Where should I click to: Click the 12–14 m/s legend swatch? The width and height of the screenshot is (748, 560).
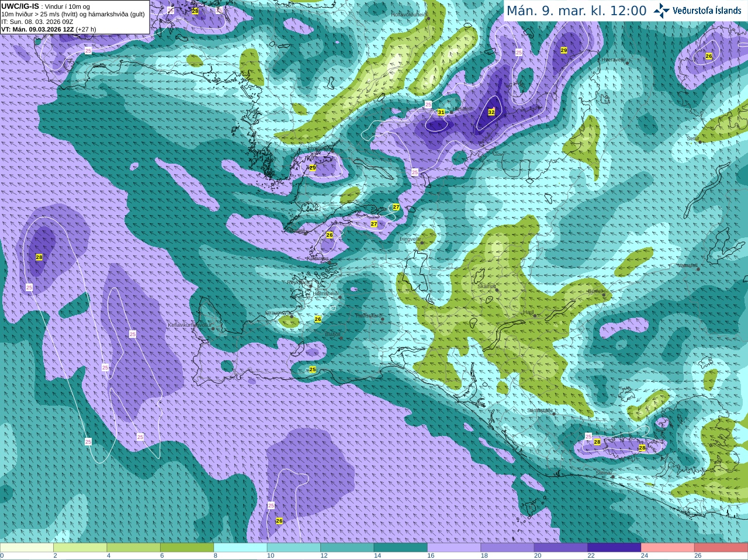(347, 548)
